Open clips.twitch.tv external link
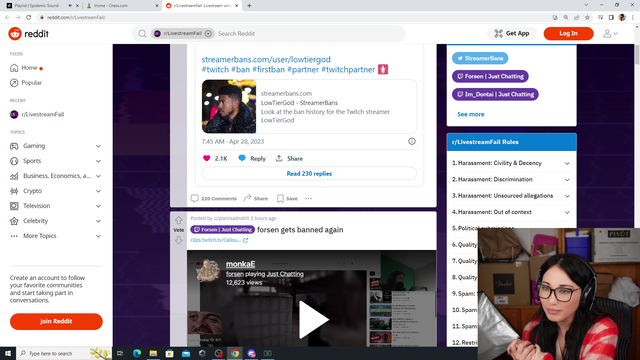The height and width of the screenshot is (360, 640). [x=219, y=240]
